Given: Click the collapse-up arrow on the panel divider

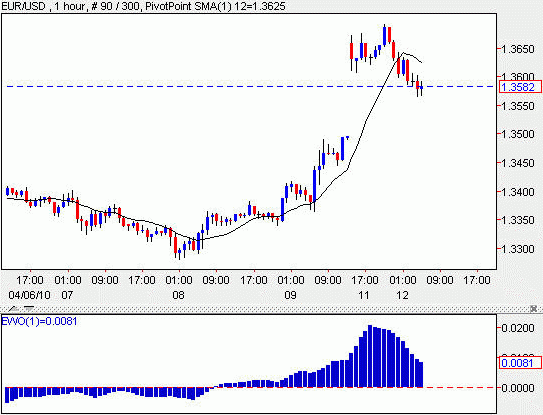Looking at the screenshot, I should [14, 308].
